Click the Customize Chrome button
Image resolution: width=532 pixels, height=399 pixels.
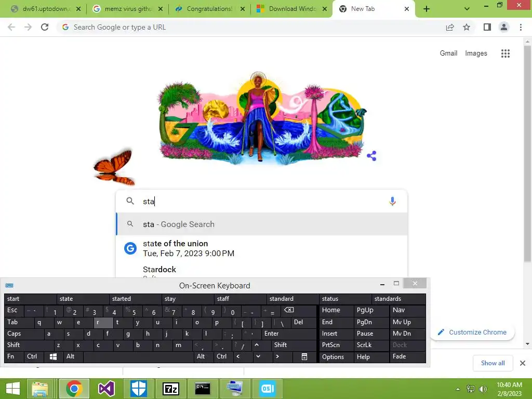point(472,332)
